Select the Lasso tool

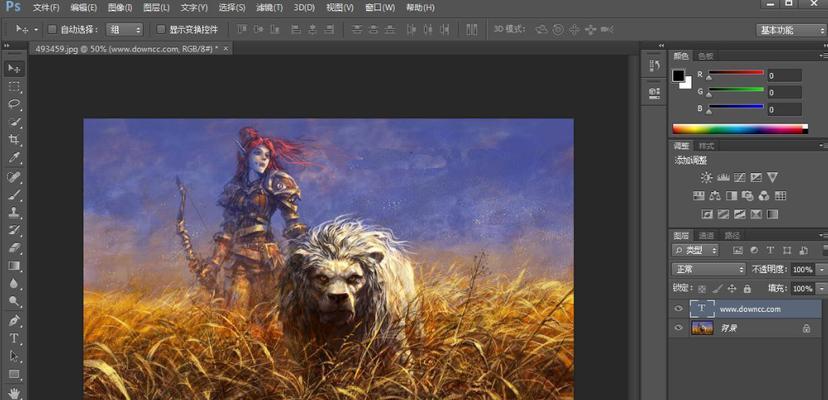tap(14, 105)
